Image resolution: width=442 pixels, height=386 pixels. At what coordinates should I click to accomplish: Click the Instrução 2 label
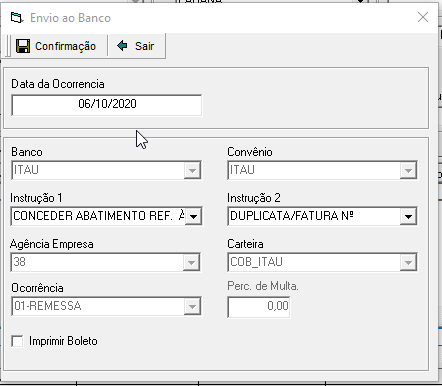click(254, 198)
